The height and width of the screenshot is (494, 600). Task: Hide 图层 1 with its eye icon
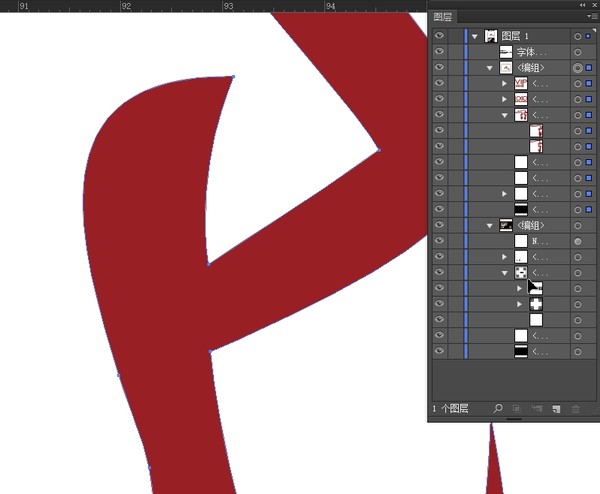(439, 36)
